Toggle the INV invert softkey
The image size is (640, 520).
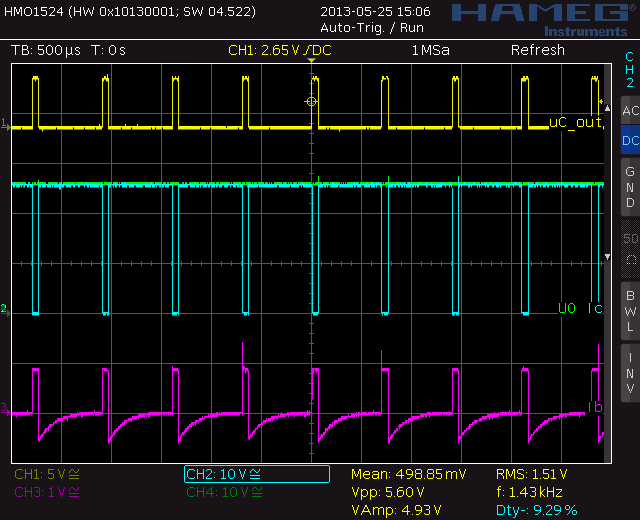629,372
